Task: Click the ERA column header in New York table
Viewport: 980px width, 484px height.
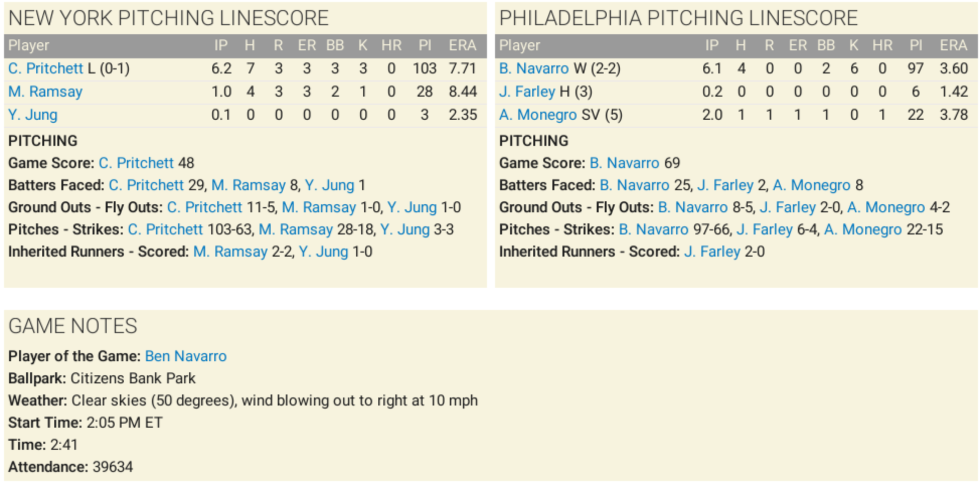Action: pyautogui.click(x=462, y=45)
